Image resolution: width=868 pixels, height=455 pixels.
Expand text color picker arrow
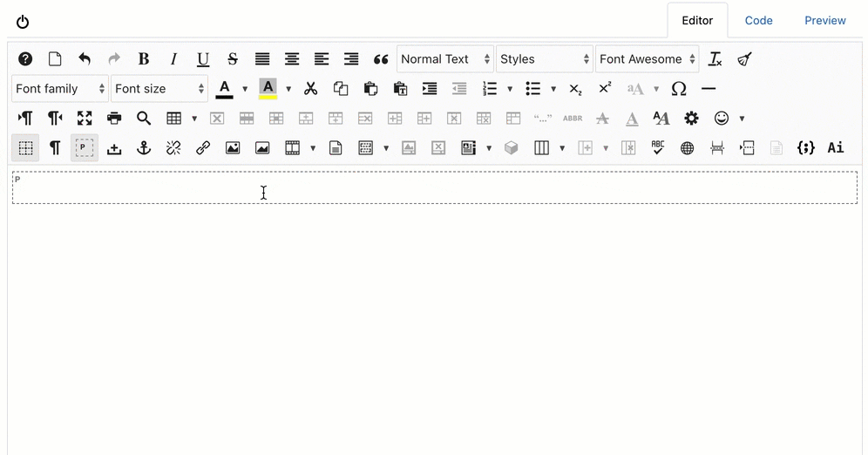[245, 89]
